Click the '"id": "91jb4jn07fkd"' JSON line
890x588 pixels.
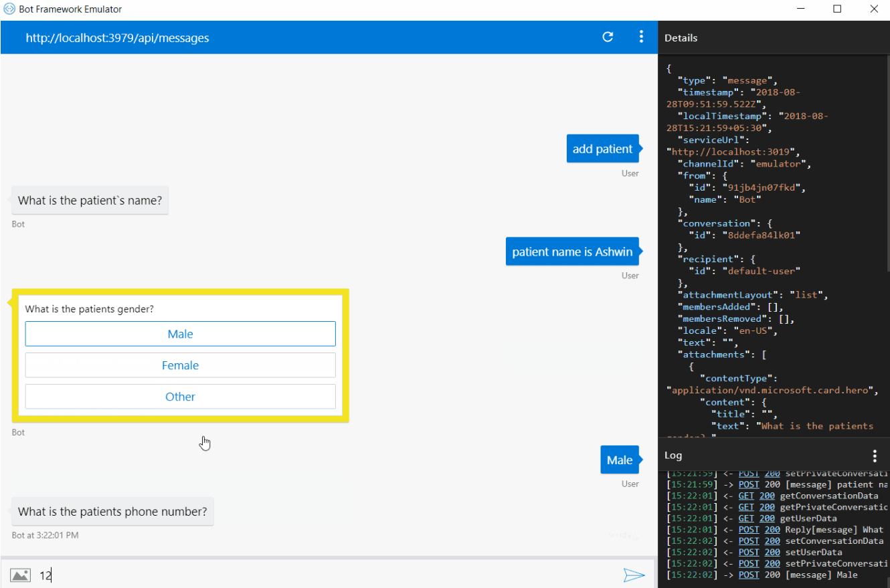point(747,187)
